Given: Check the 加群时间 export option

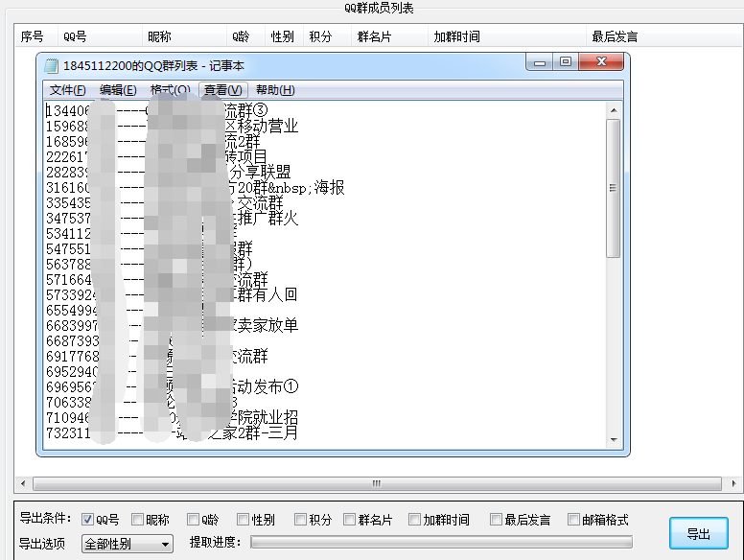Looking at the screenshot, I should (x=414, y=520).
